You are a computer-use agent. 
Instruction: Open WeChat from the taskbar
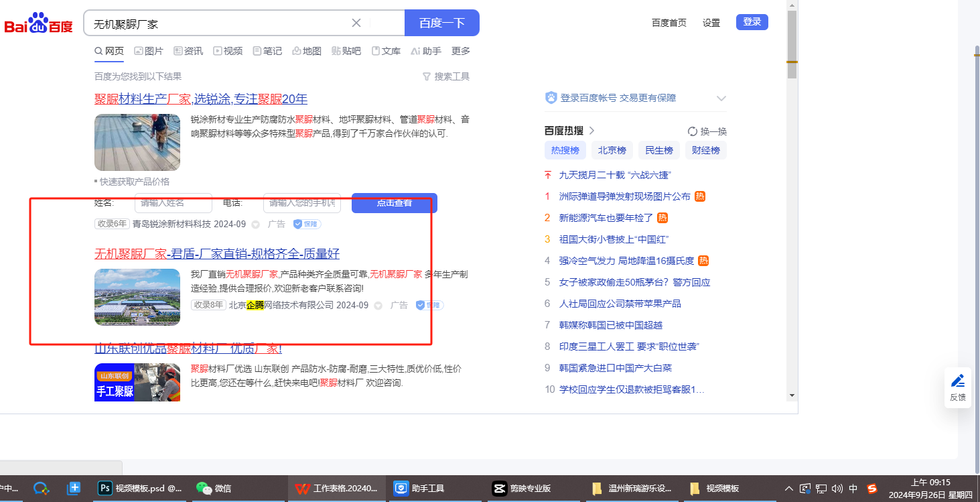pos(214,488)
